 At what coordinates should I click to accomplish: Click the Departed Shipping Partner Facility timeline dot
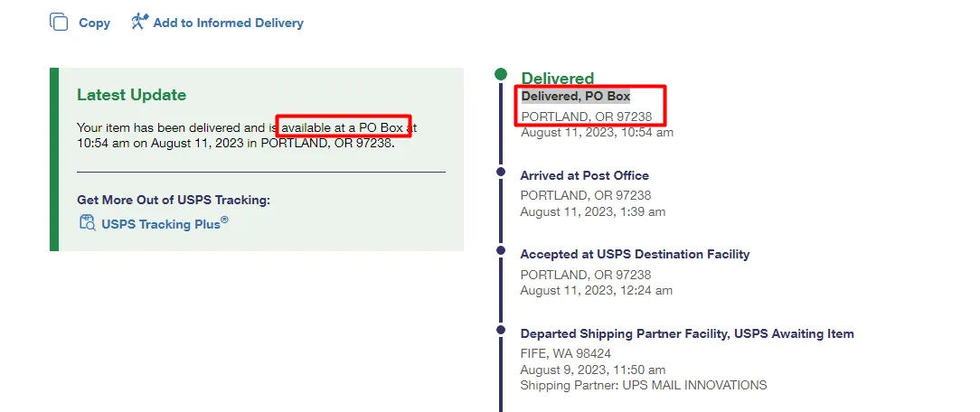click(501, 331)
